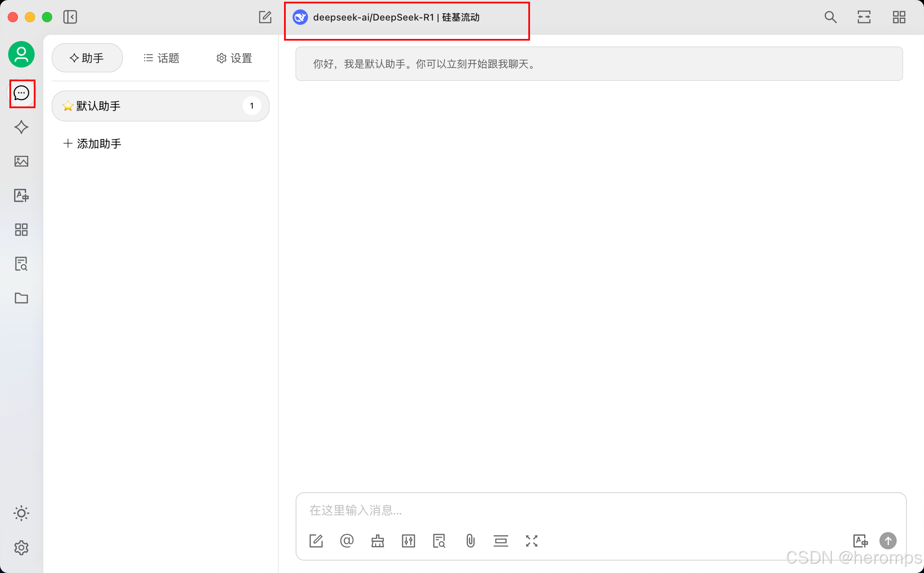
Task: Switch to the 话题 tab
Action: pos(162,58)
